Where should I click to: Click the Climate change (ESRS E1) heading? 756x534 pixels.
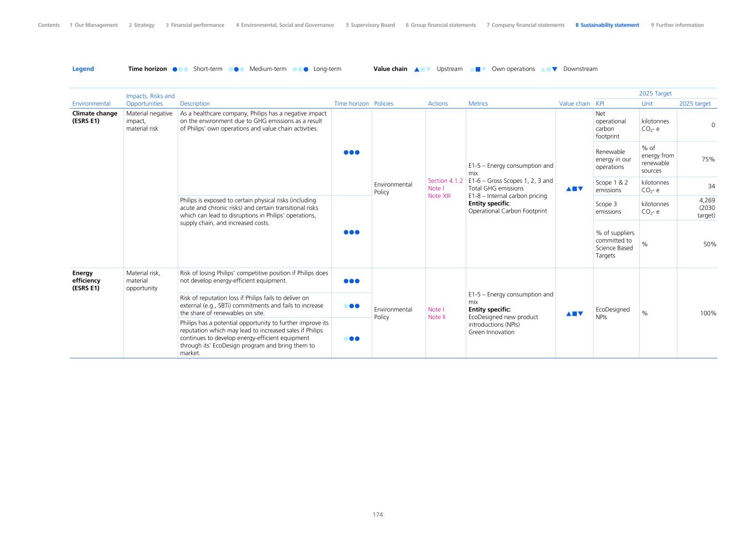click(x=95, y=117)
